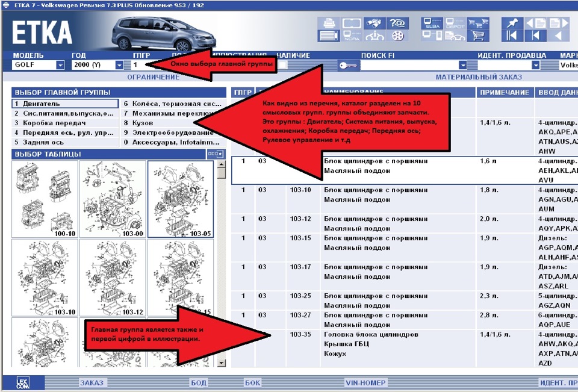Screen dimensions: 578x392
Task: Open thumbnail illustration 103-05
Action: (181, 199)
